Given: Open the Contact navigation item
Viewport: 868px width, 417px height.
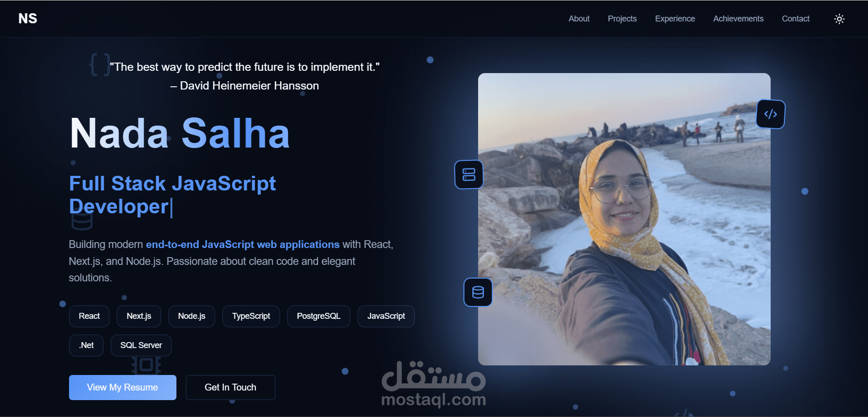Looking at the screenshot, I should [795, 19].
